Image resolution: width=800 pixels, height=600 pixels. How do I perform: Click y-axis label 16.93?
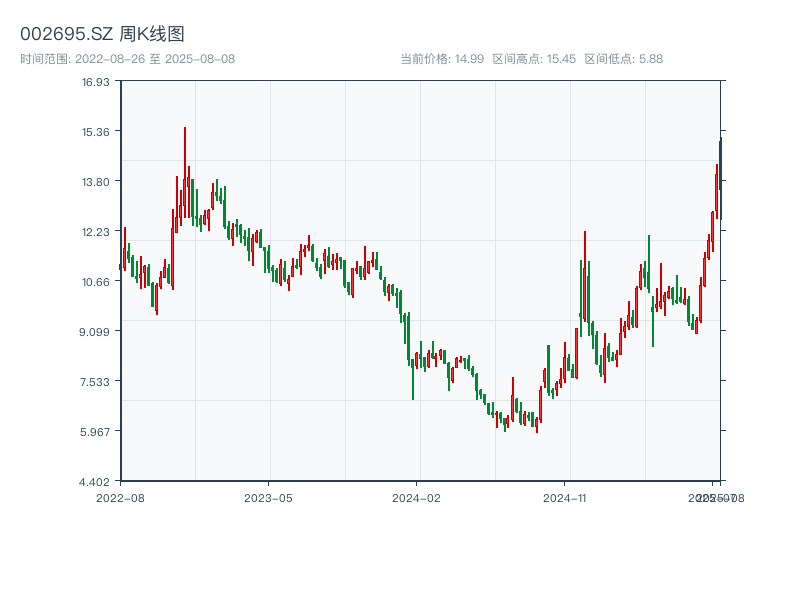point(96,82)
